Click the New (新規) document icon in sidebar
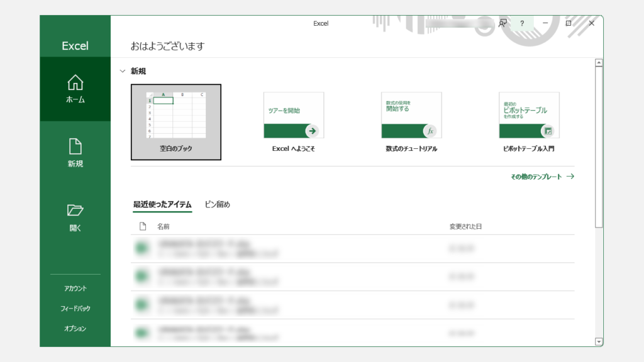This screenshot has width=644, height=362. coord(75,146)
